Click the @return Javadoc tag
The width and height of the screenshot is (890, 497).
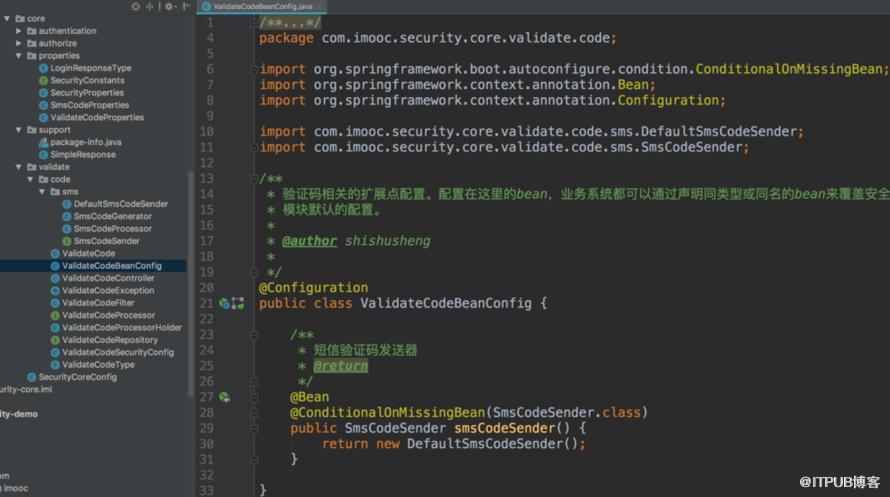coord(341,366)
